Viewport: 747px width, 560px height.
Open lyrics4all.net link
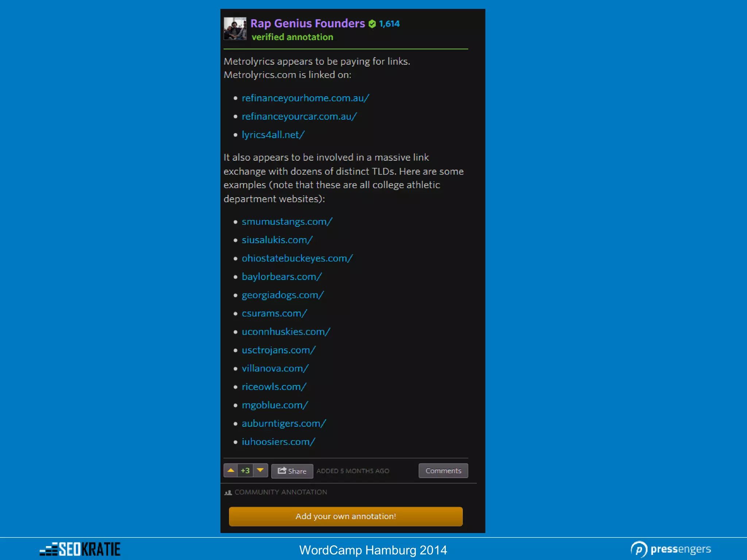(273, 135)
